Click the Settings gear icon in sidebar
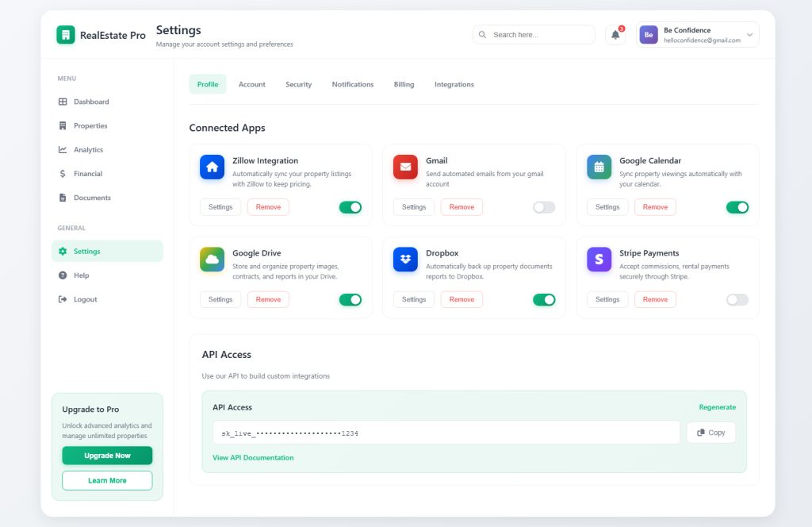The image size is (812, 527). tap(63, 252)
